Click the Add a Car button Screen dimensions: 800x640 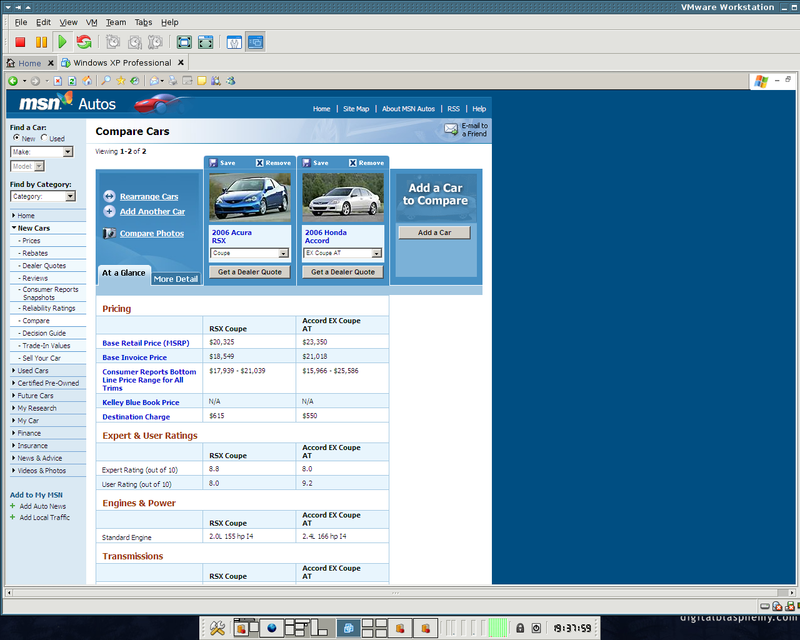tap(434, 233)
